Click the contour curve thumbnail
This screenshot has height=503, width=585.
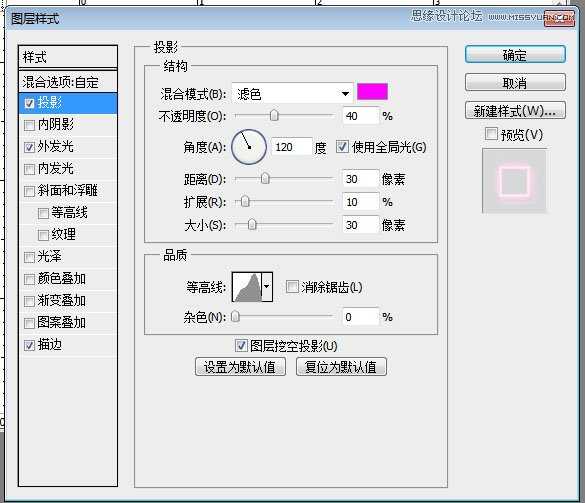(x=247, y=287)
